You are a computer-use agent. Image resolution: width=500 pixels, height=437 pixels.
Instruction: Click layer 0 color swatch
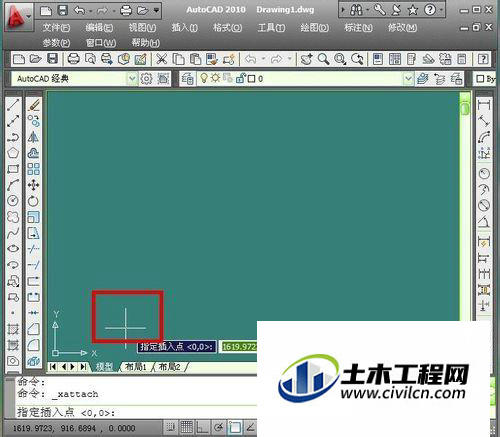252,79
